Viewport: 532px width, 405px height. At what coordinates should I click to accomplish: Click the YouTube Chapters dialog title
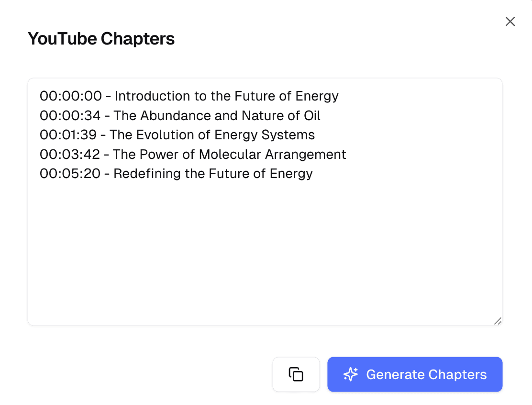(101, 38)
